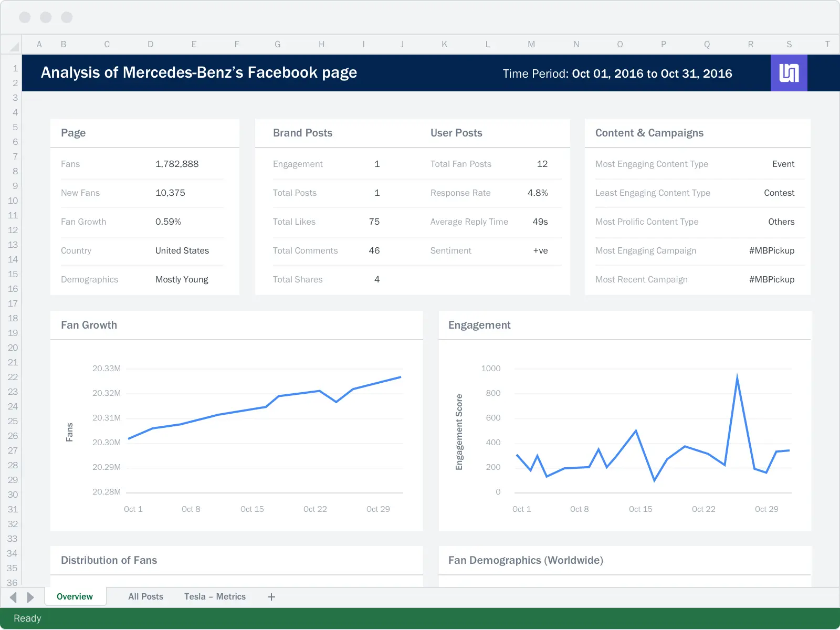
Task: Click the purple logo icon in the header
Action: (x=789, y=73)
